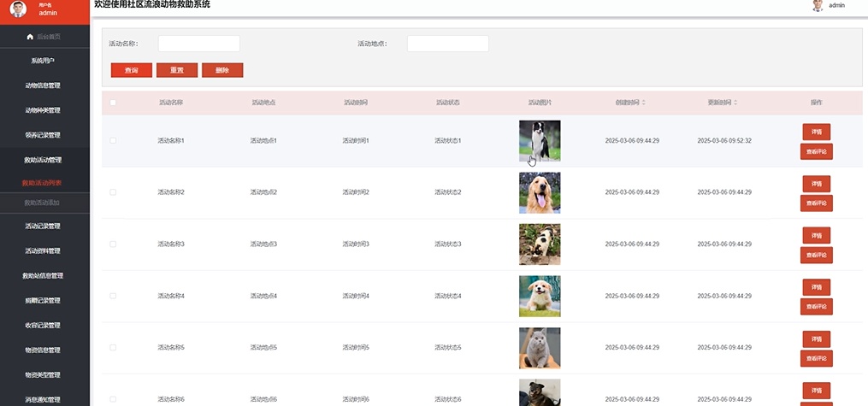This screenshot has height=406, width=868.
Task: Click the 2025-03-06 09:52:32 update time
Action: [724, 140]
